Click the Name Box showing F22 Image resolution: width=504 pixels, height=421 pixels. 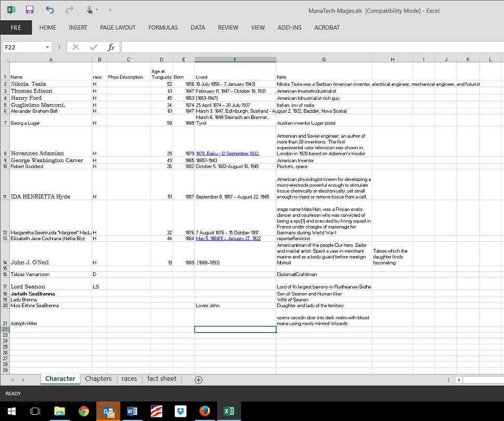pos(23,47)
